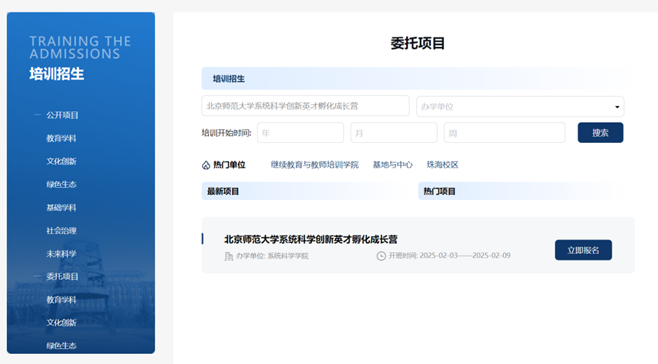The width and height of the screenshot is (658, 364).
Task: Click the building icon next to 办学单位
Action: (228, 256)
